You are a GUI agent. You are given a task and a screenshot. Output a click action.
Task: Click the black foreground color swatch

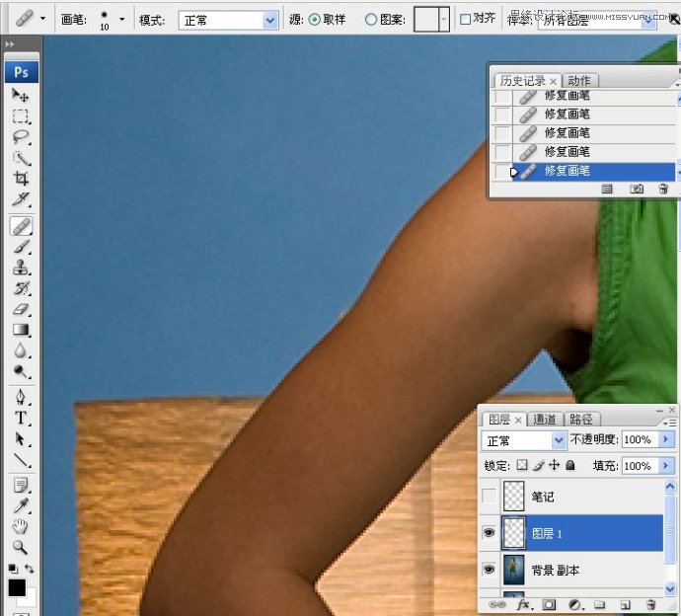(x=17, y=588)
